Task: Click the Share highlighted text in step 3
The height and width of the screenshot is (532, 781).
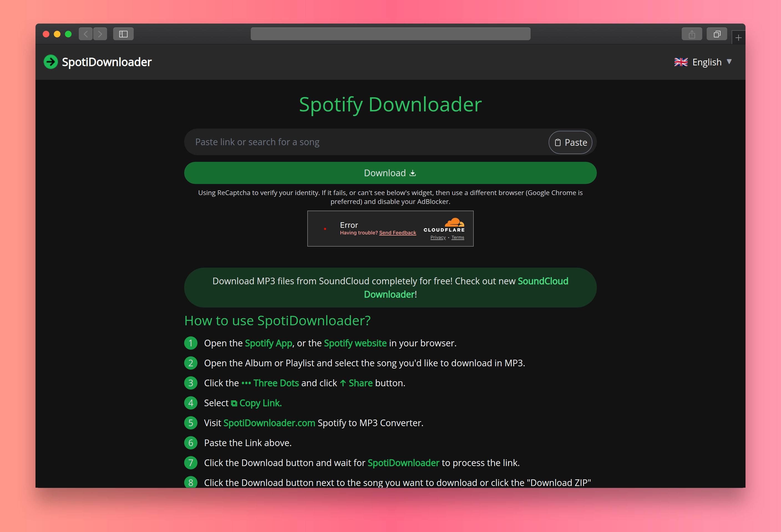Action: point(361,383)
